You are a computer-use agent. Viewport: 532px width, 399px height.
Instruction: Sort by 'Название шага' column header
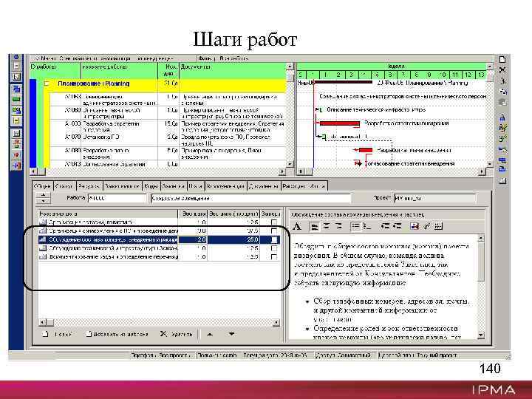coord(108,214)
